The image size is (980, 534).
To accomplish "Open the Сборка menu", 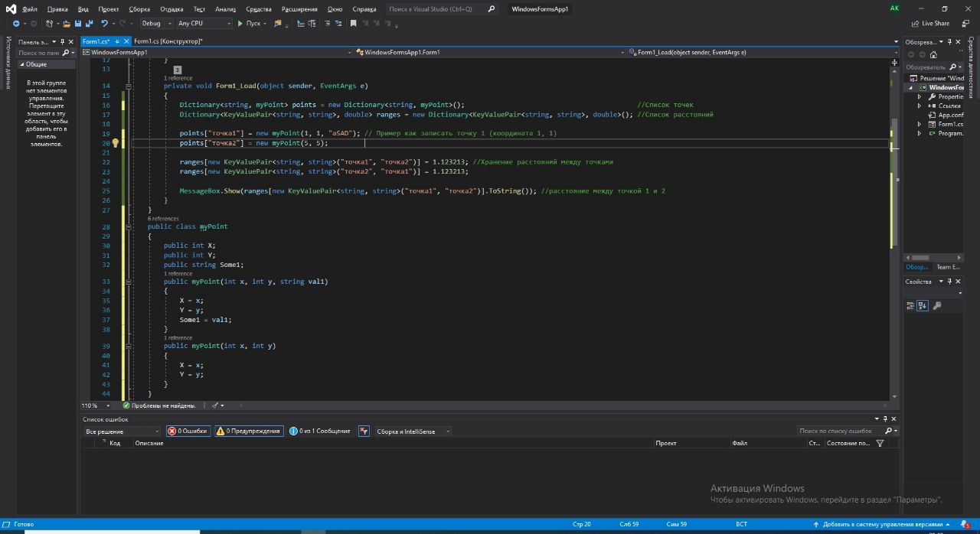I will pyautogui.click(x=139, y=9).
